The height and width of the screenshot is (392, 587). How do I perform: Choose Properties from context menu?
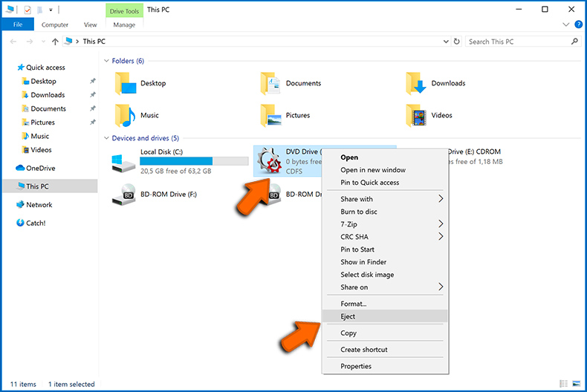(385, 366)
